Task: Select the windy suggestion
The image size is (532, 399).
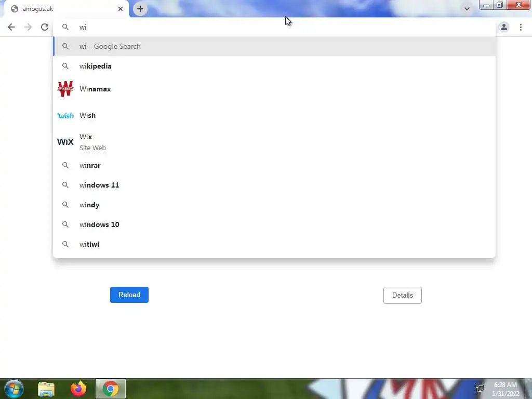Action: (274, 205)
